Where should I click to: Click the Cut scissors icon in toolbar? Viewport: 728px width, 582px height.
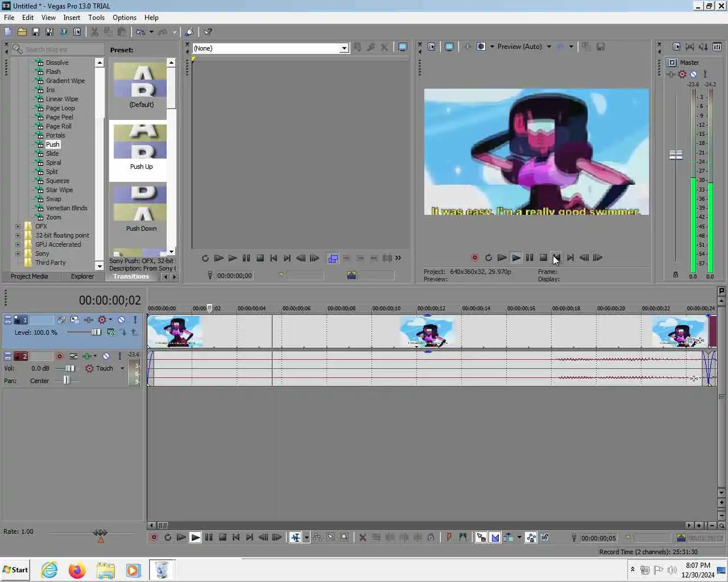[94, 32]
